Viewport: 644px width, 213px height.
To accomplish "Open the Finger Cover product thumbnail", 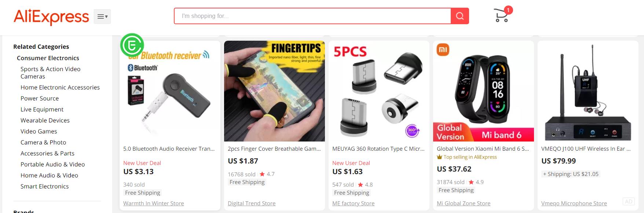I will click(x=274, y=91).
